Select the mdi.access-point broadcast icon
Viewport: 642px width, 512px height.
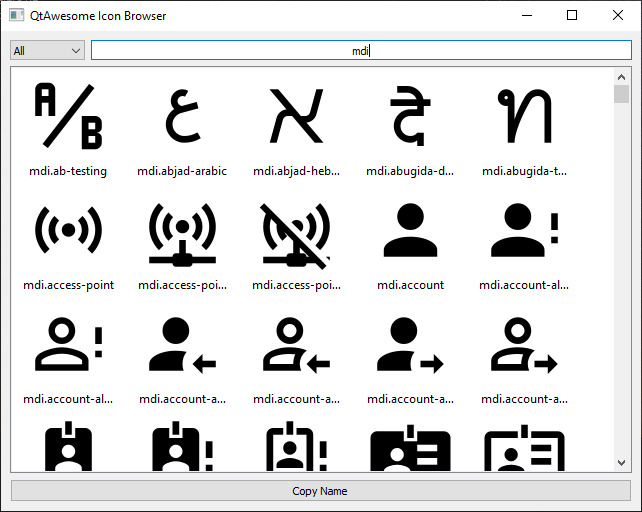point(68,230)
